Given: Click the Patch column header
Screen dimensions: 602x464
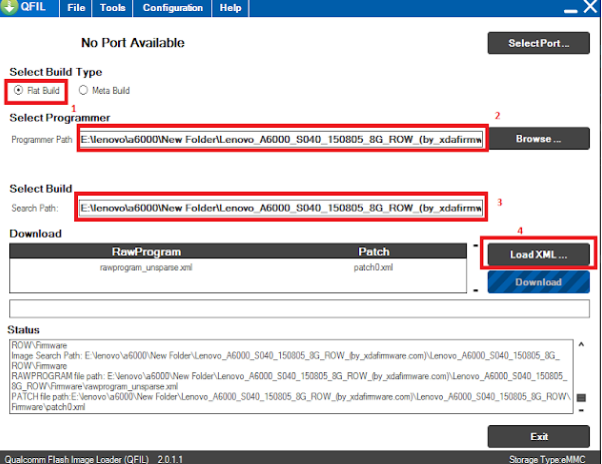Looking at the screenshot, I should pos(374,252).
